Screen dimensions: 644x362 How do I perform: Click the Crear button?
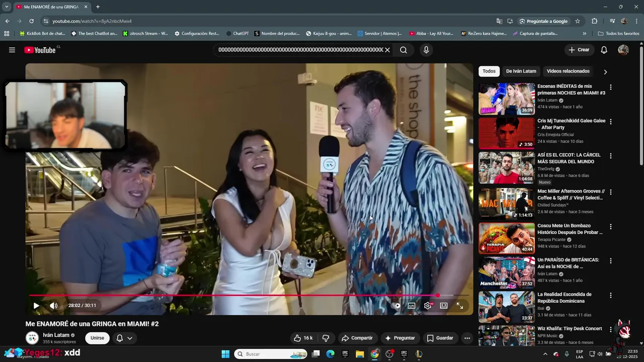click(x=579, y=50)
